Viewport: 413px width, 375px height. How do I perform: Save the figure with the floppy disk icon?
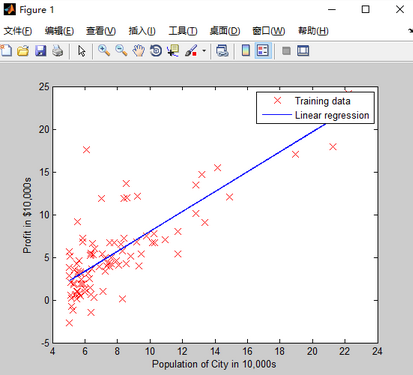[x=40, y=51]
